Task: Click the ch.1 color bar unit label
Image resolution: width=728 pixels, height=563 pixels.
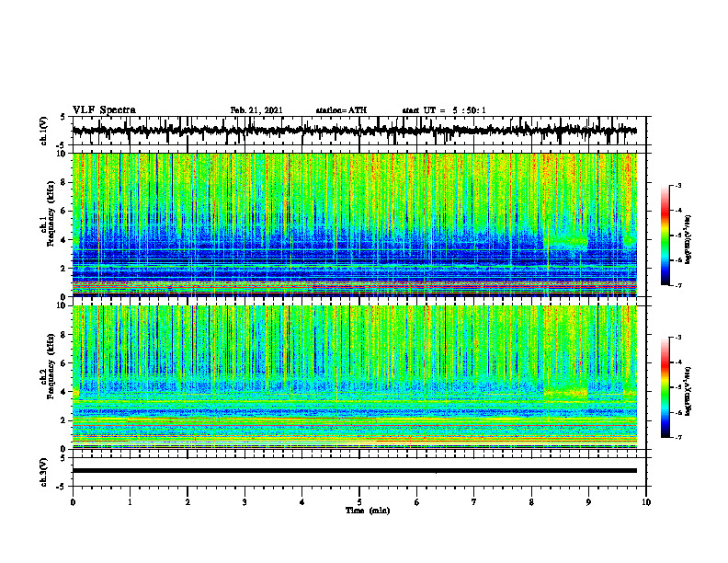Action: click(x=688, y=240)
